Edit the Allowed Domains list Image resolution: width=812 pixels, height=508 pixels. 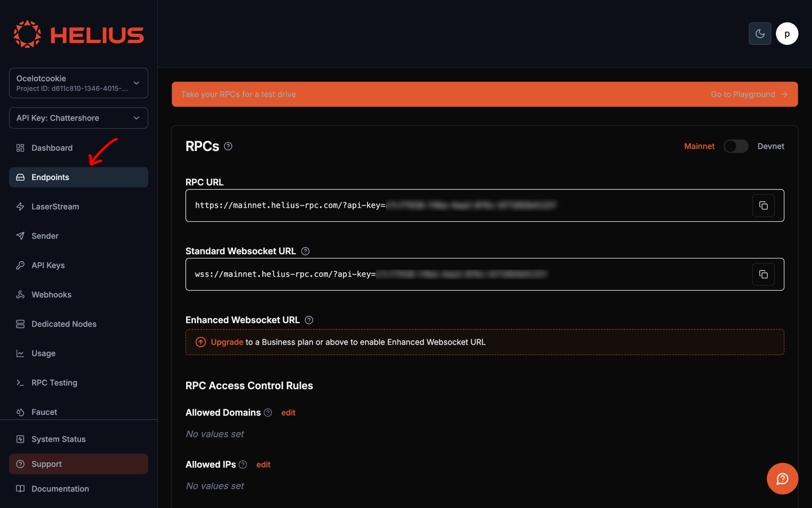288,412
